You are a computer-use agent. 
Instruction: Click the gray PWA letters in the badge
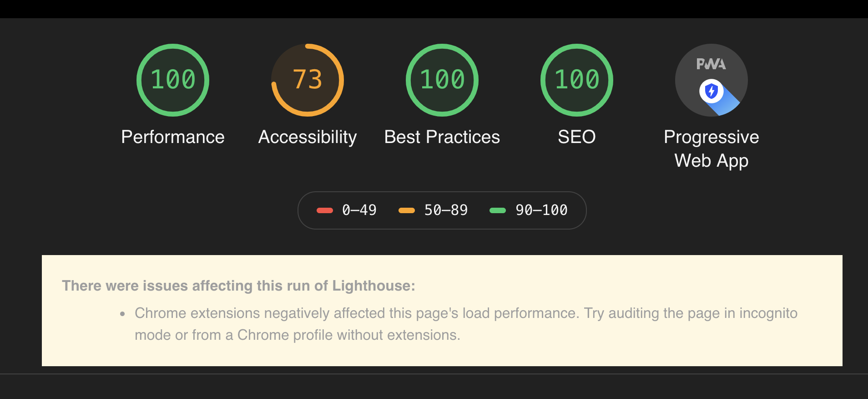point(711,64)
